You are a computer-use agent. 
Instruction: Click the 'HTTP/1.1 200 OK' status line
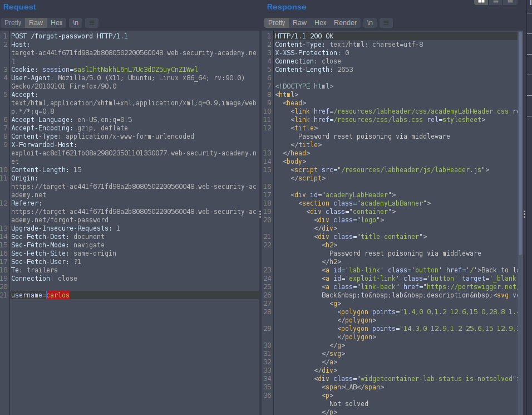click(x=304, y=36)
